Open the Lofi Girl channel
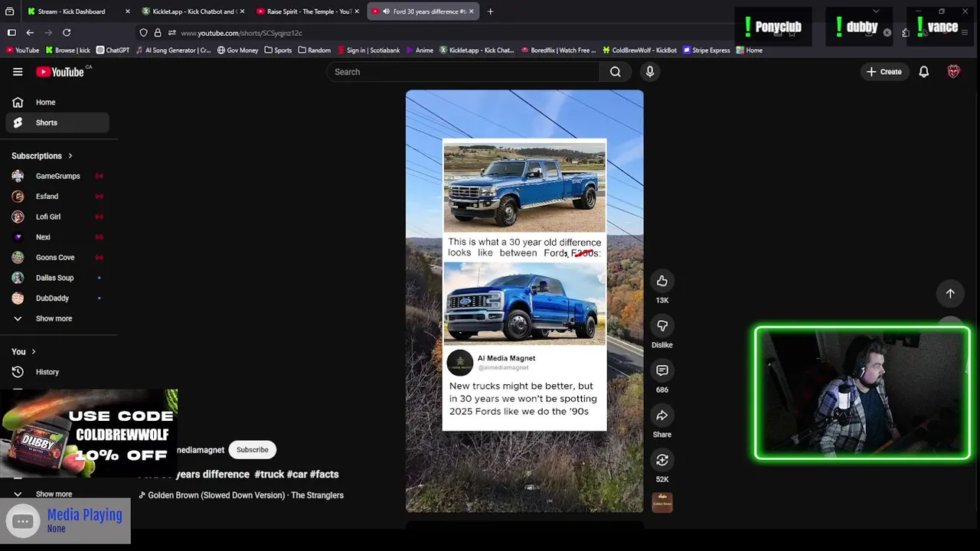This screenshot has height=551, width=980. [x=57, y=217]
